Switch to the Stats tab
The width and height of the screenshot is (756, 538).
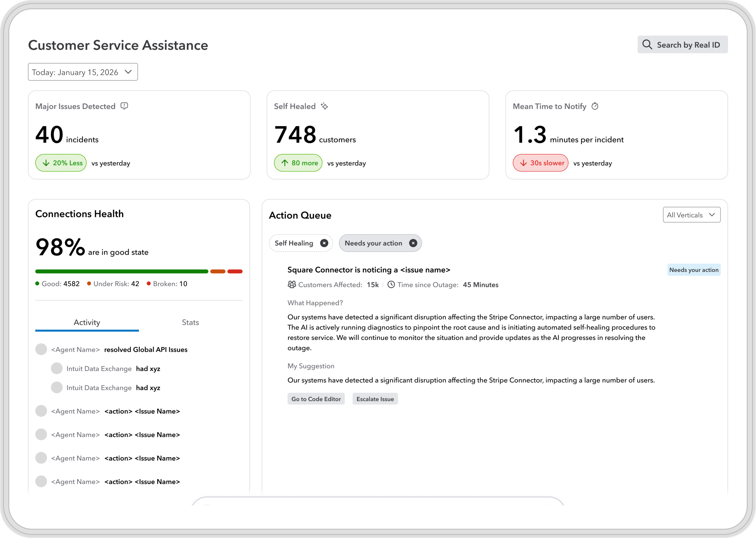[x=190, y=322]
